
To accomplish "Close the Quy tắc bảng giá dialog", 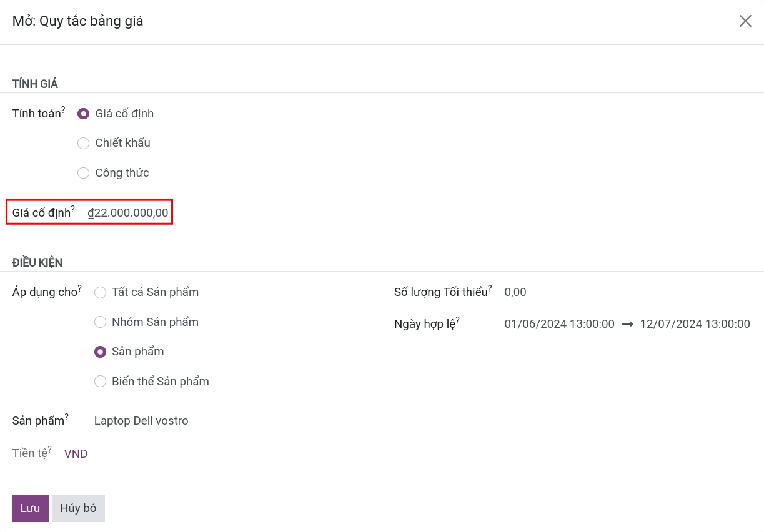I will point(745,21).
